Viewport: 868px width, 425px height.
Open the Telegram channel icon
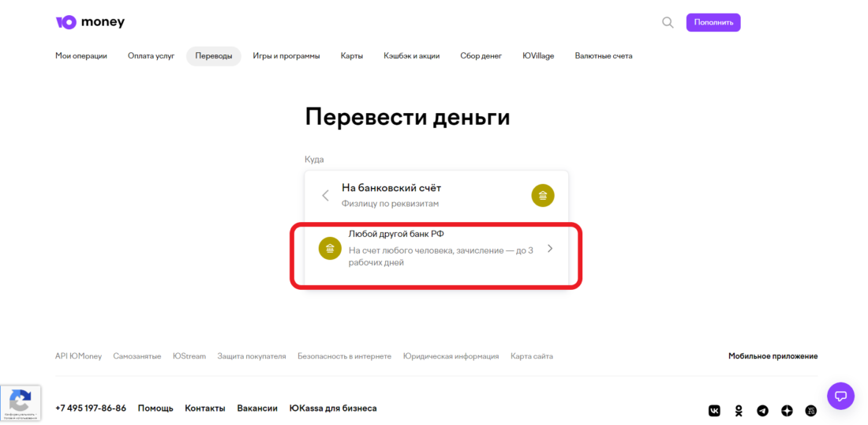[x=762, y=411]
